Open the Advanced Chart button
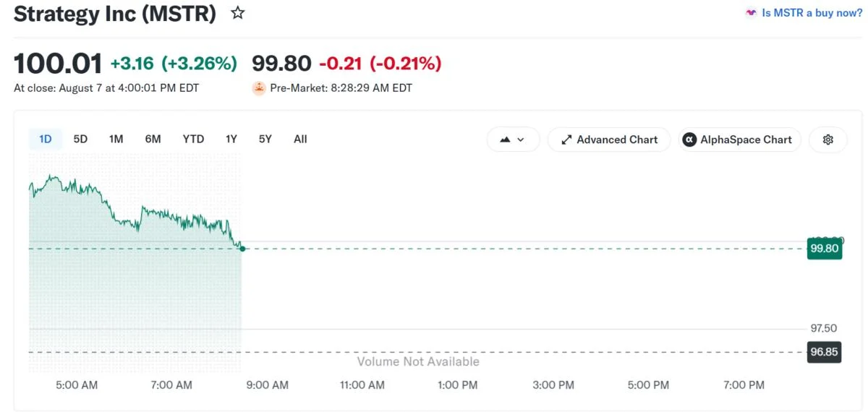The width and height of the screenshot is (868, 412). (609, 140)
